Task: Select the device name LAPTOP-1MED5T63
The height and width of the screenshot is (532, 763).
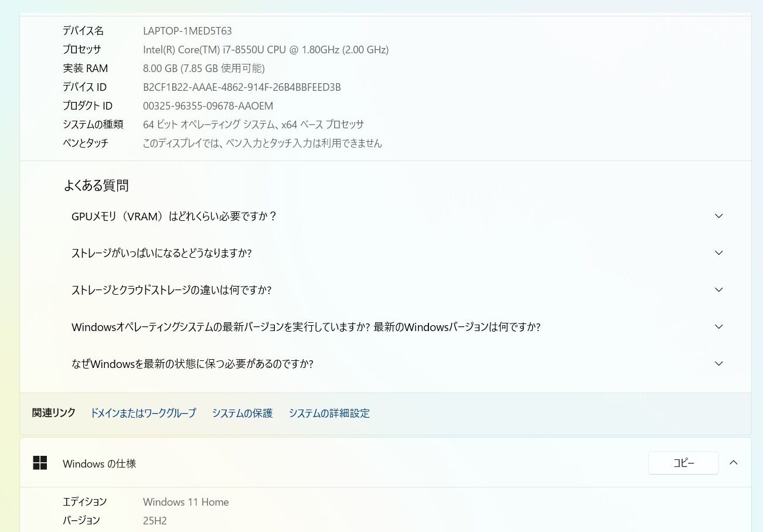Action: click(x=188, y=31)
